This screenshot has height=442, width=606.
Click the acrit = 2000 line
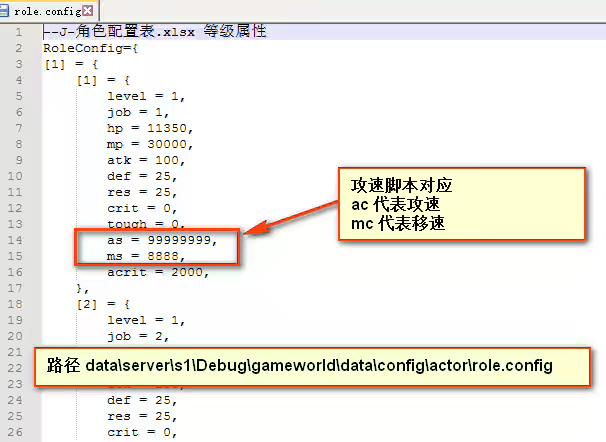[x=158, y=272]
